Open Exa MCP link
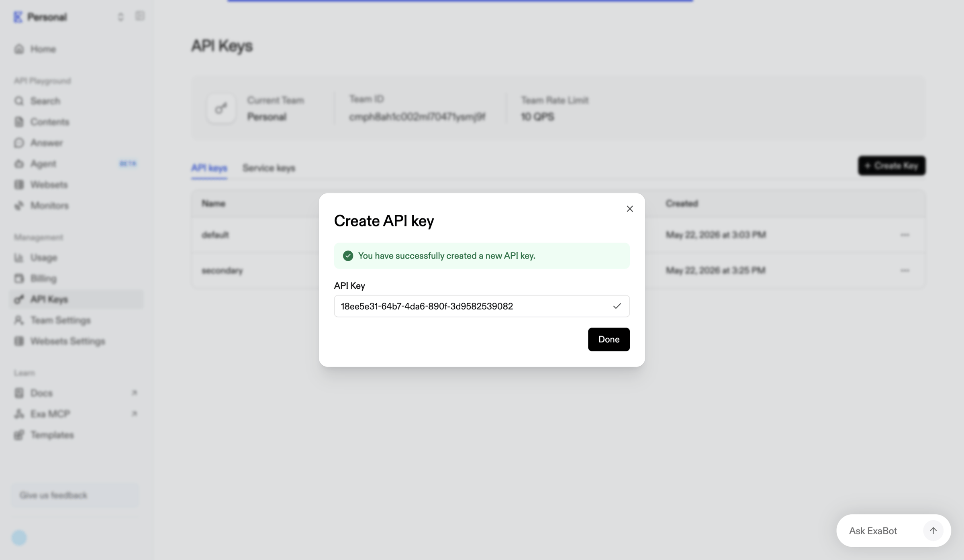Viewport: 964px width, 560px height. click(x=76, y=413)
